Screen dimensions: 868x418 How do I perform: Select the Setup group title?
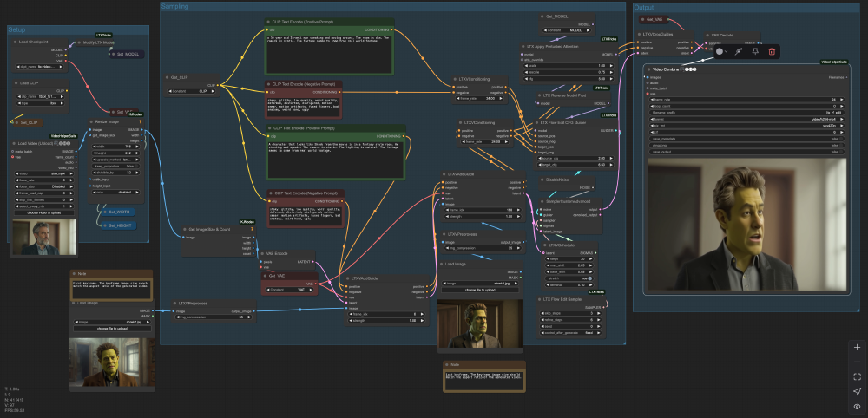click(x=17, y=30)
